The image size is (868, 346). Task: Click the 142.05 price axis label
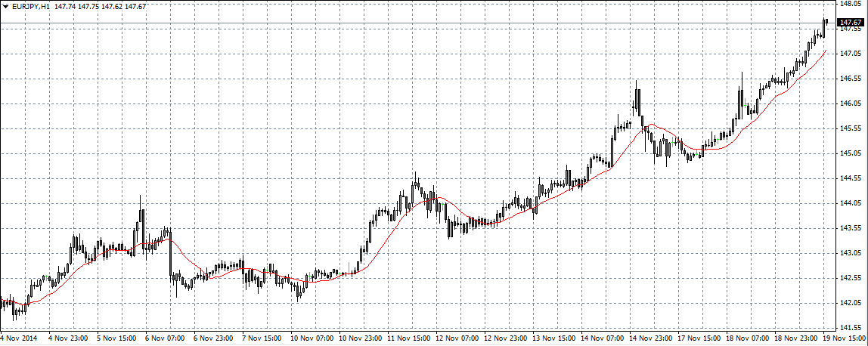coord(850,303)
